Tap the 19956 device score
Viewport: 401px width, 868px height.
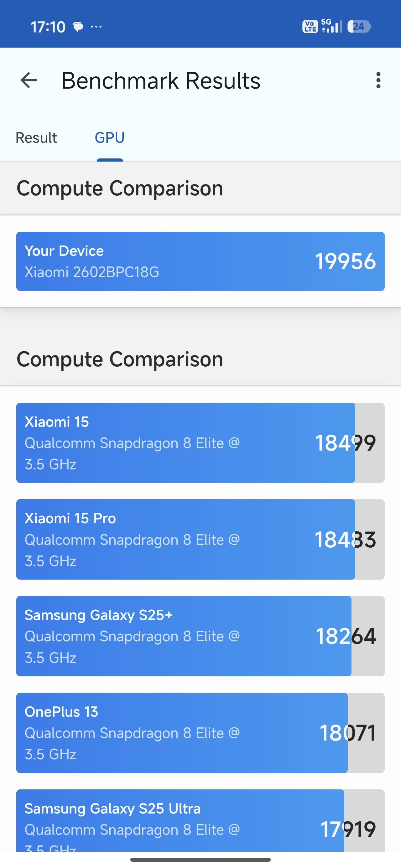pos(345,261)
